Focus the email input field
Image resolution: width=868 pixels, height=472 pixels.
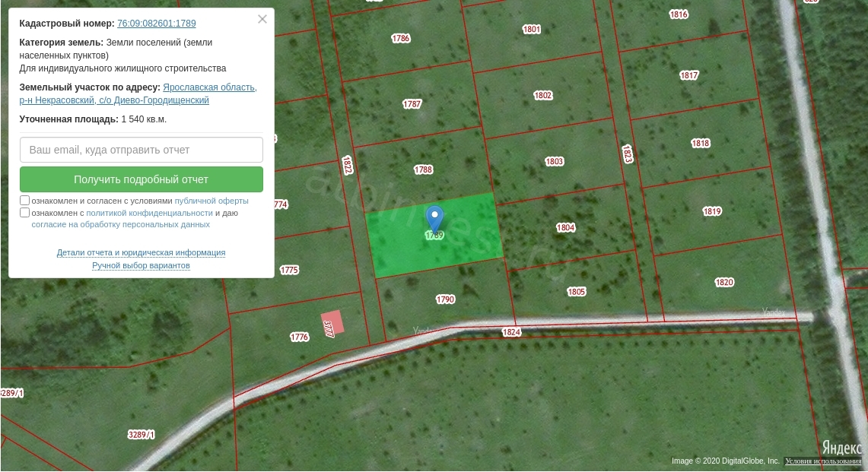141,150
